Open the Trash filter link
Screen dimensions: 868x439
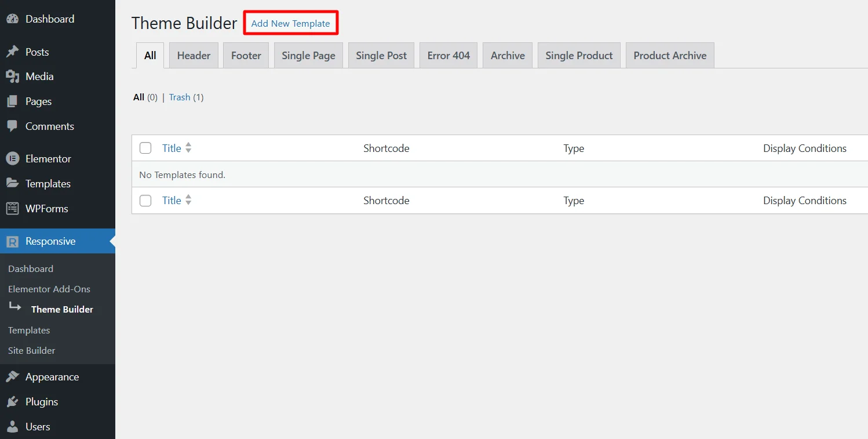(180, 97)
